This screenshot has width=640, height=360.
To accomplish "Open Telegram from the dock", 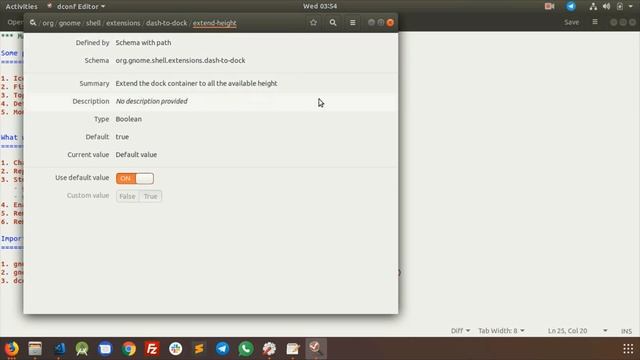I will [222, 349].
